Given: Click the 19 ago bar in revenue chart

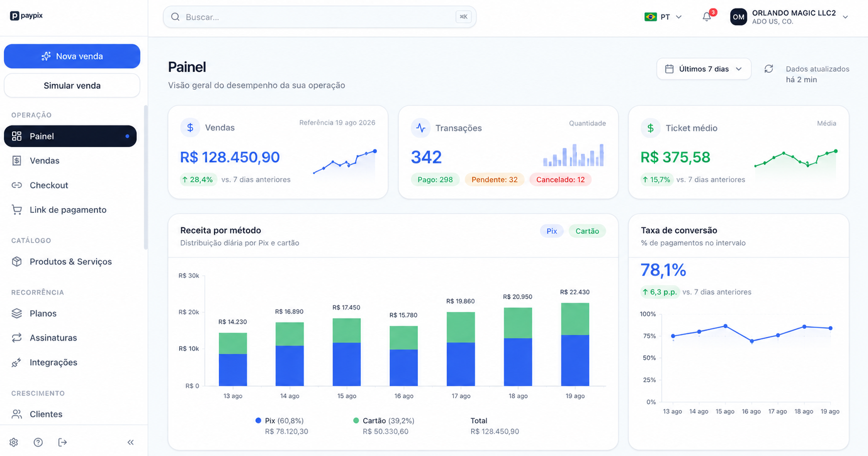Looking at the screenshot, I should pyautogui.click(x=575, y=344).
